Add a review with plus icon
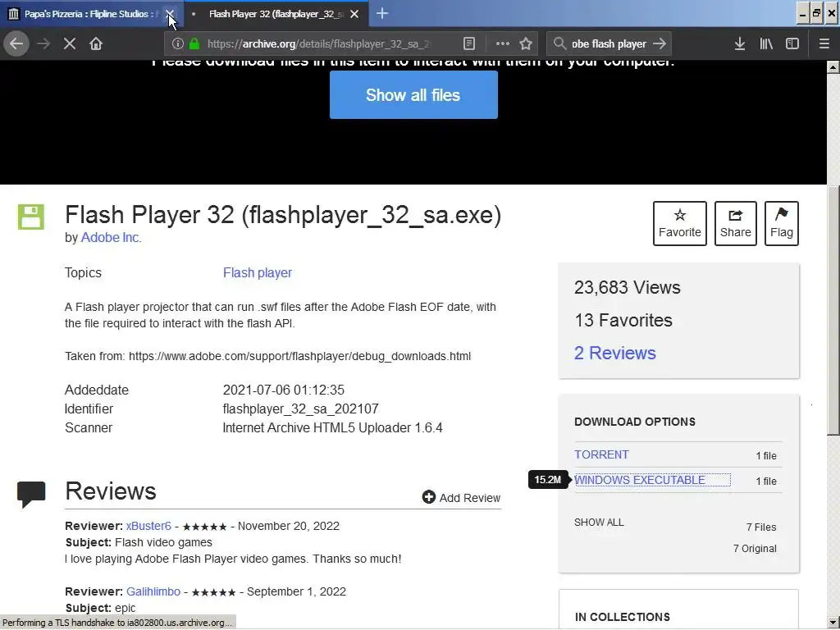Image resolution: width=840 pixels, height=630 pixels. pos(461,498)
